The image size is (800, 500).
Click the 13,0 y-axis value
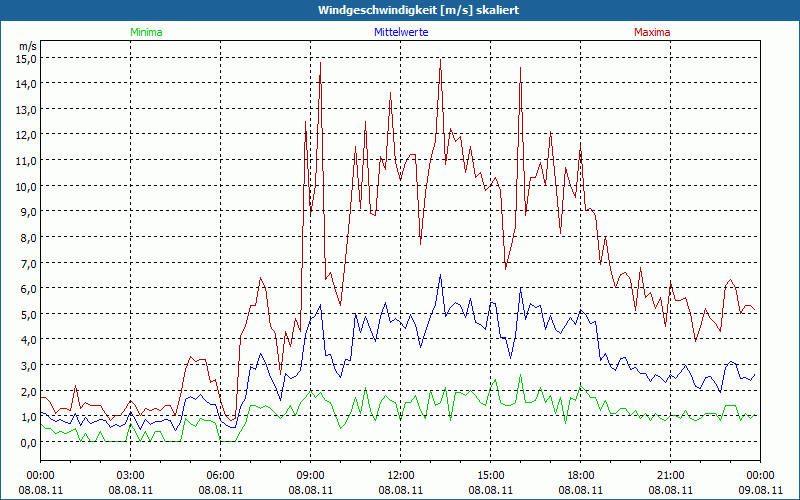[27, 110]
